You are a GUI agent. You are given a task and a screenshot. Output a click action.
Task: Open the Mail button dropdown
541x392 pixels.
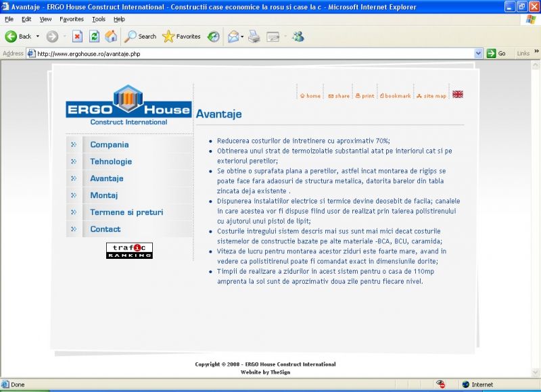242,36
